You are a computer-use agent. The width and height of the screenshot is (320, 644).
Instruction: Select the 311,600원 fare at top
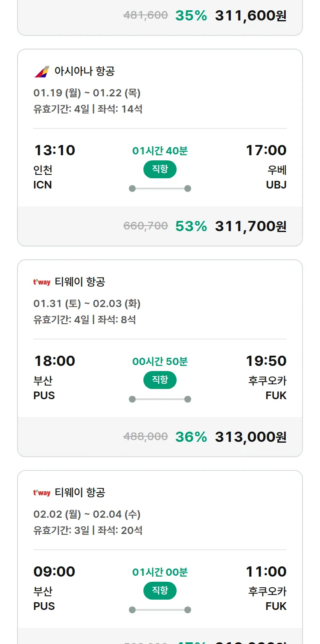(250, 16)
